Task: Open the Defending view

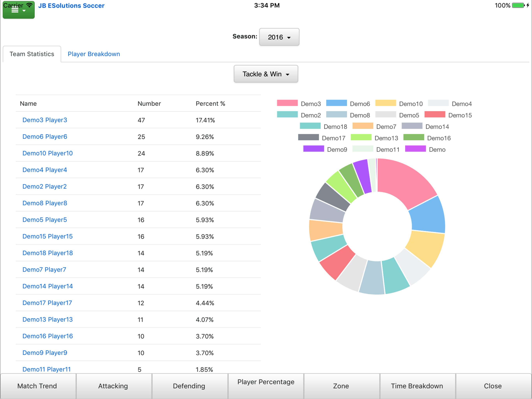Action: coord(189,386)
